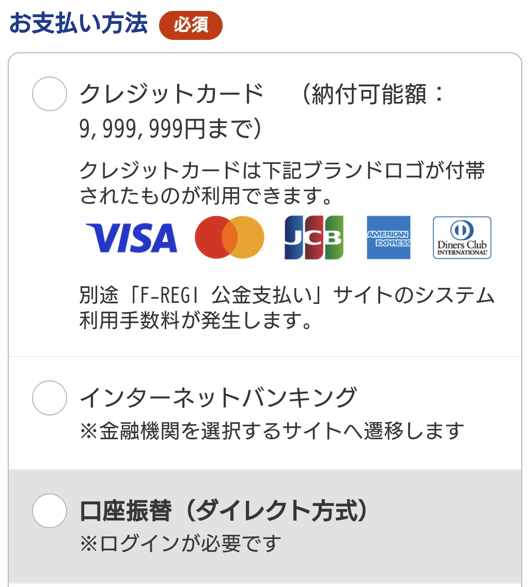The height and width of the screenshot is (587, 529).
Task: Click the お支払い方法 section heading
Action: point(78,24)
